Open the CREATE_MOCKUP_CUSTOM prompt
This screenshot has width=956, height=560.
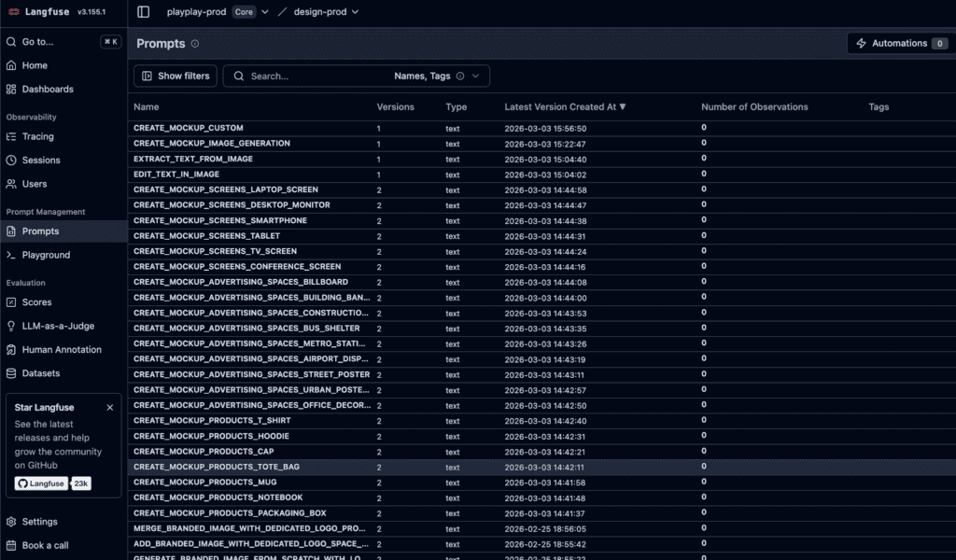tap(189, 129)
